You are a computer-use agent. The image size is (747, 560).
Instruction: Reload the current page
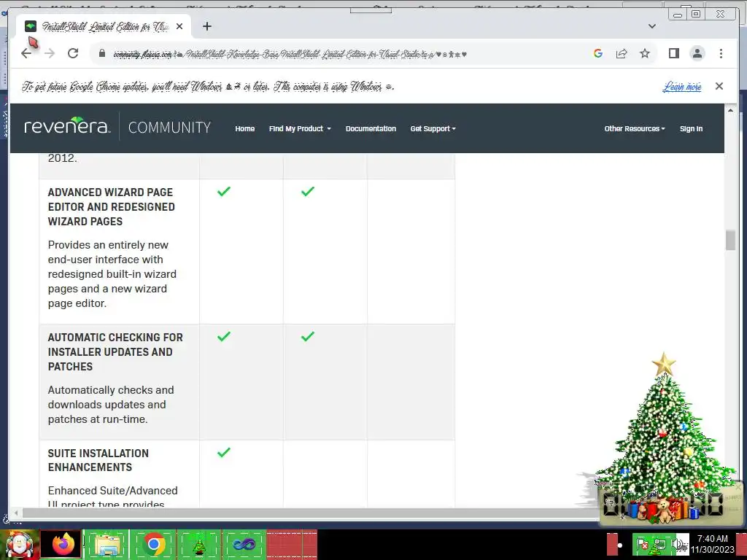coord(73,53)
